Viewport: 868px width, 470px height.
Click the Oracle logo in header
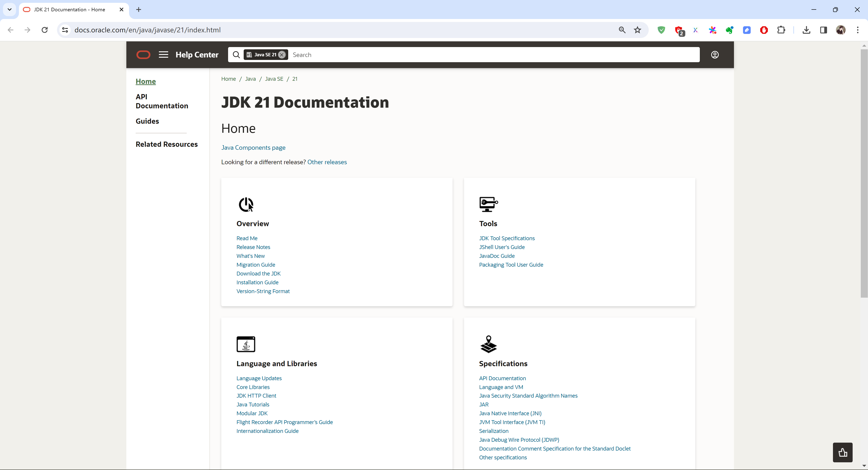pos(143,55)
